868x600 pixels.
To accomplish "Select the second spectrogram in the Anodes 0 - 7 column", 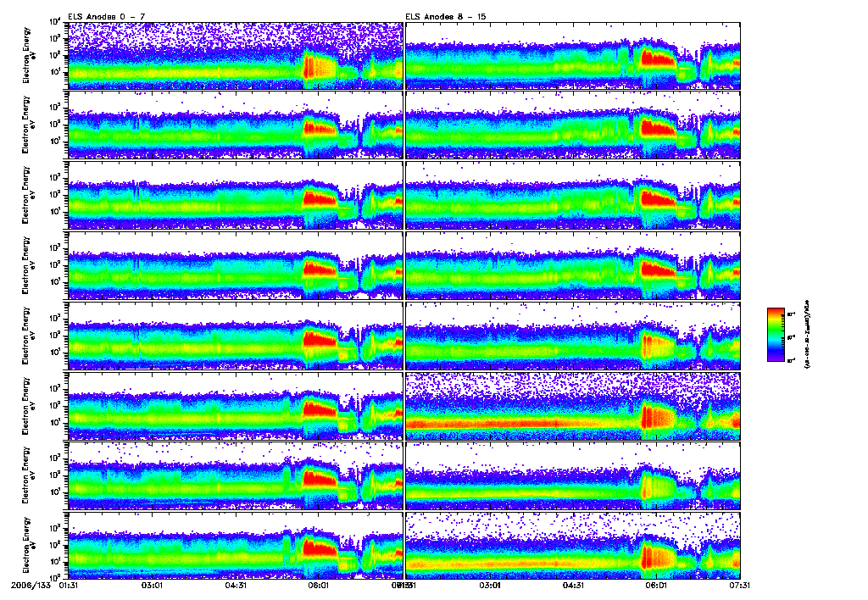I will point(236,125).
